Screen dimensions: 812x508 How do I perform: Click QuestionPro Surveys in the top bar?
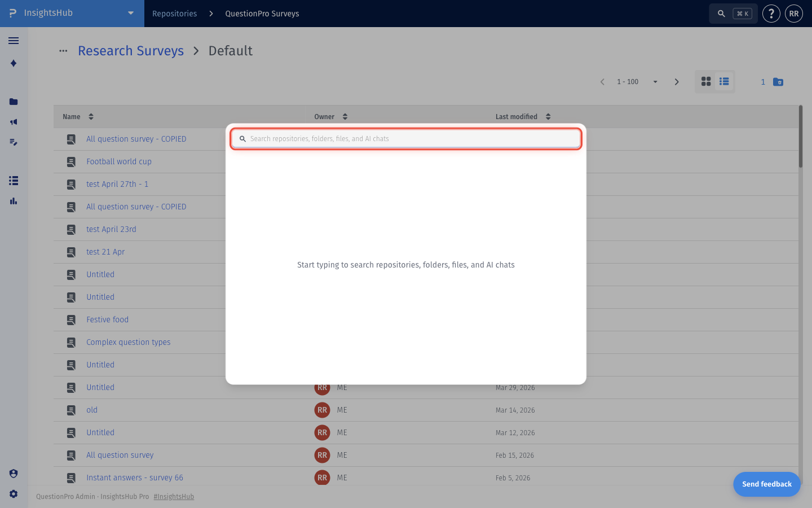click(262, 14)
